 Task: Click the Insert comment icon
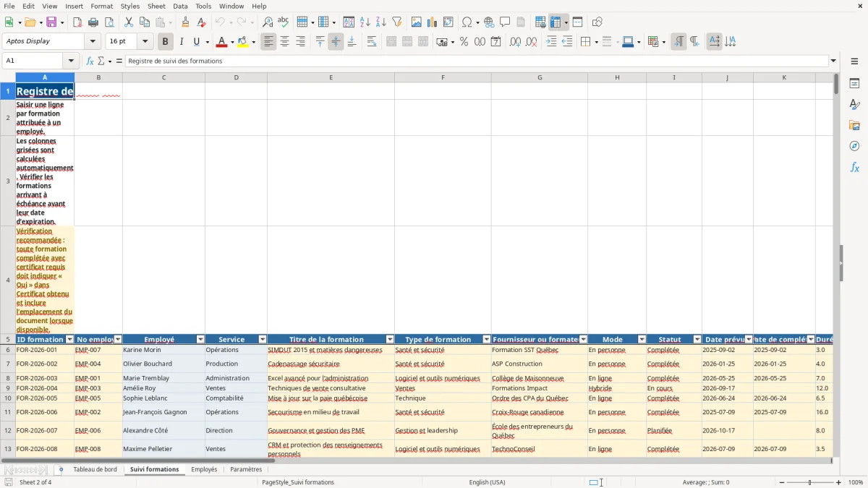click(506, 22)
